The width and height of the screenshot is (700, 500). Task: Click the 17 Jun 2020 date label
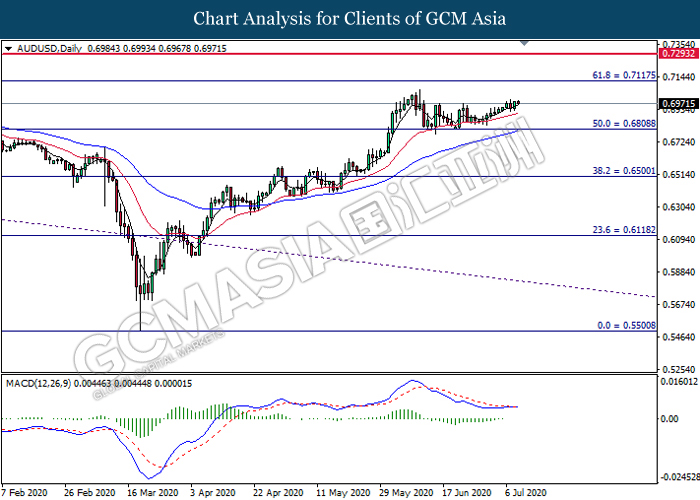[x=467, y=493]
